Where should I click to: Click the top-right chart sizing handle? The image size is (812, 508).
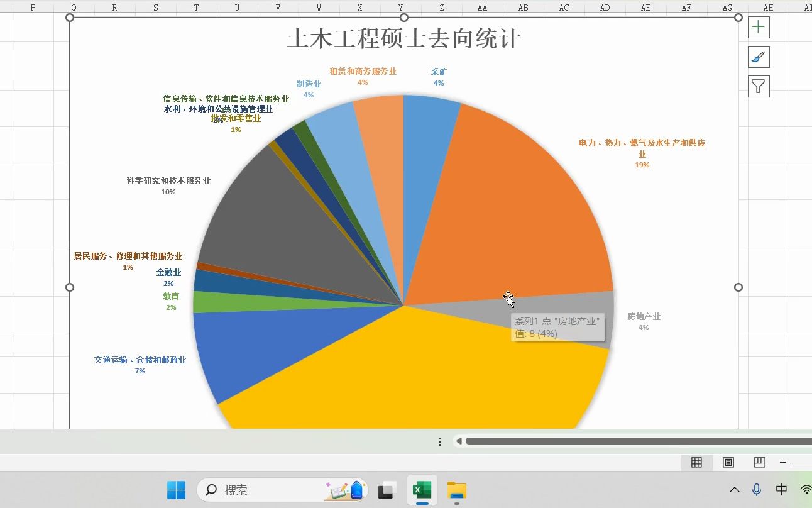click(x=738, y=18)
